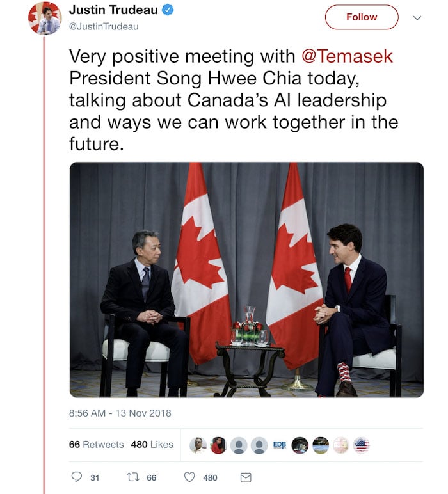The width and height of the screenshot is (448, 494).
Task: Open direct message envelope icon
Action: (245, 477)
